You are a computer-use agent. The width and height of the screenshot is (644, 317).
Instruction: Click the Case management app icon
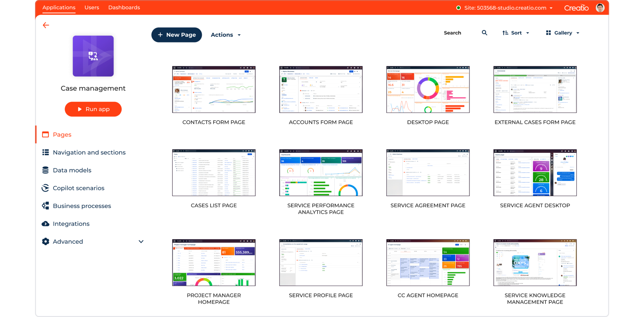pos(93,56)
